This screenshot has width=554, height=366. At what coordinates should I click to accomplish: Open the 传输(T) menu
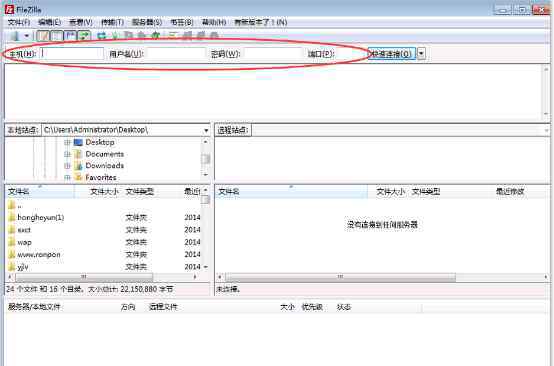tap(112, 22)
